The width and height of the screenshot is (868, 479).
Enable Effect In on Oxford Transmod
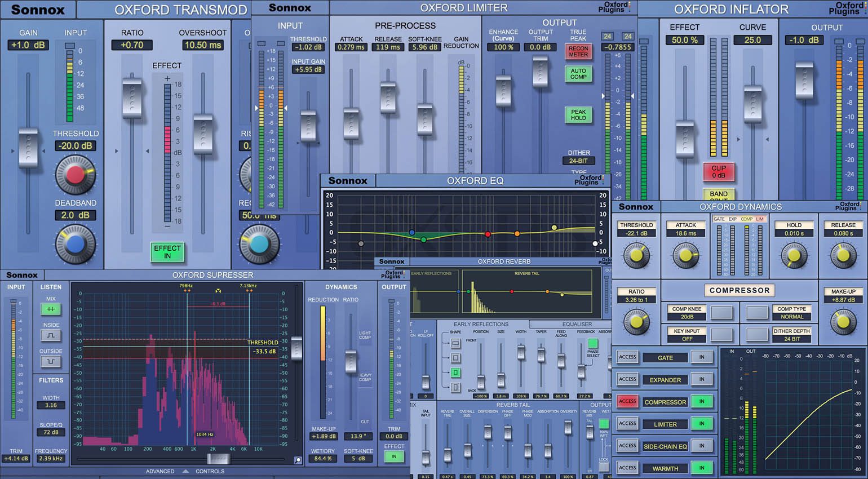coord(167,252)
